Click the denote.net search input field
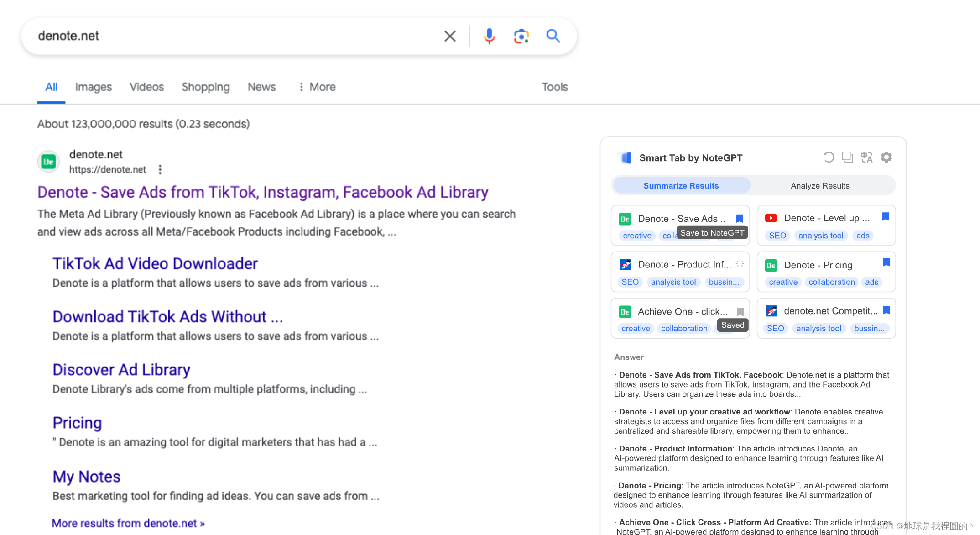The height and width of the screenshot is (535, 980). click(228, 36)
